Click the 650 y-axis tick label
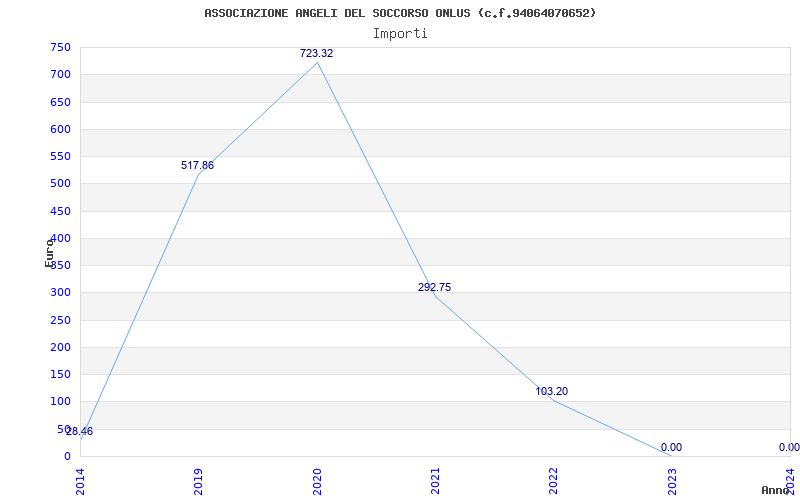 pos(60,102)
